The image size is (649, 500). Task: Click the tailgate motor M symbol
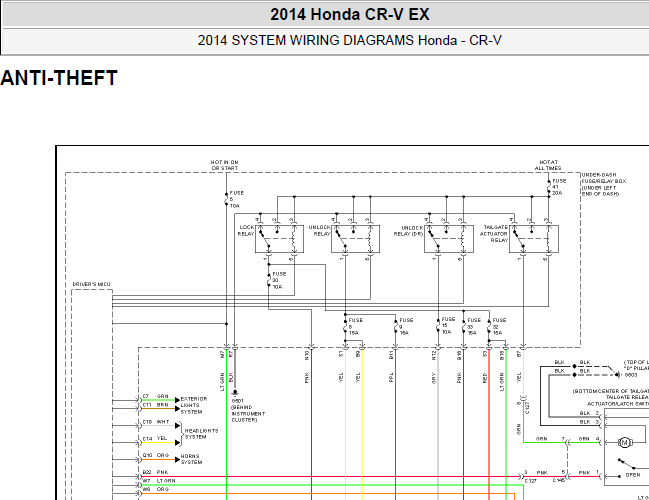[625, 442]
